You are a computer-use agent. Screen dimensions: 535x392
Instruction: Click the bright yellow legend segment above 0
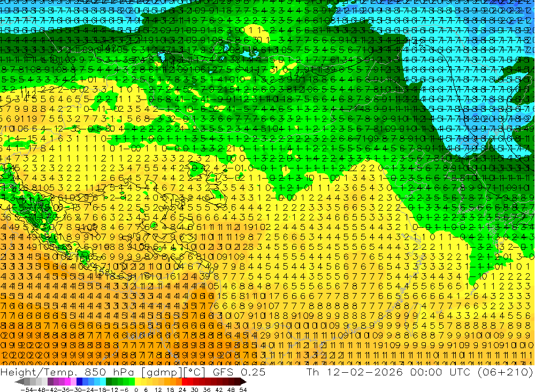(x=137, y=381)
